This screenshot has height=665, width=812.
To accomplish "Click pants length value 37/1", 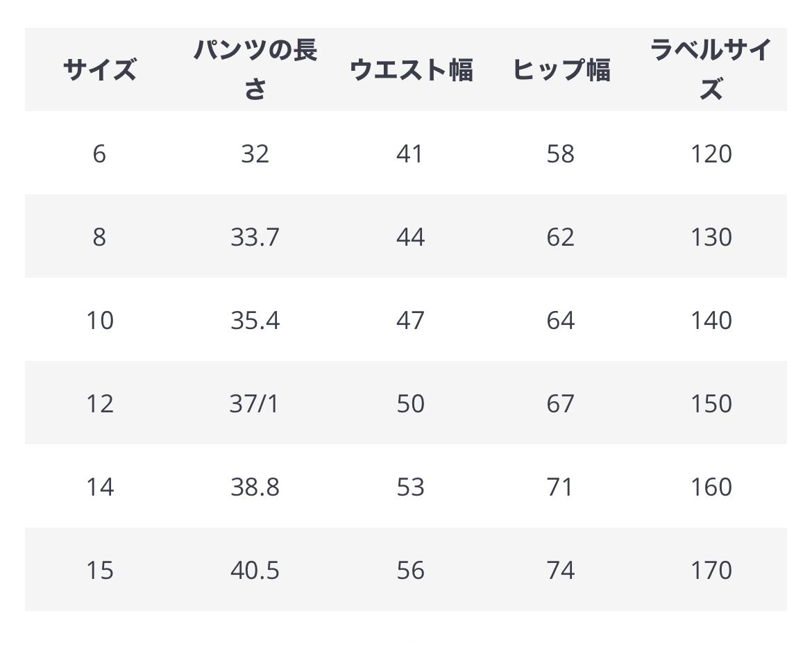I will pos(254,403).
